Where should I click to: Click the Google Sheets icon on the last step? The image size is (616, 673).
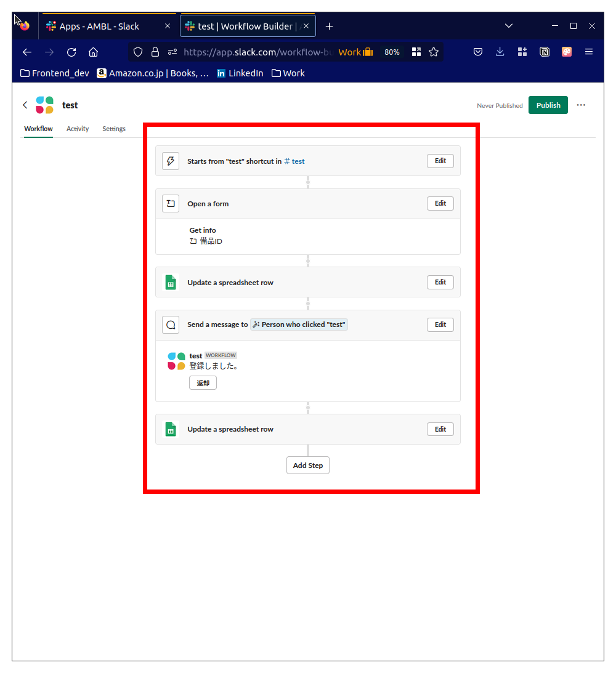click(171, 429)
